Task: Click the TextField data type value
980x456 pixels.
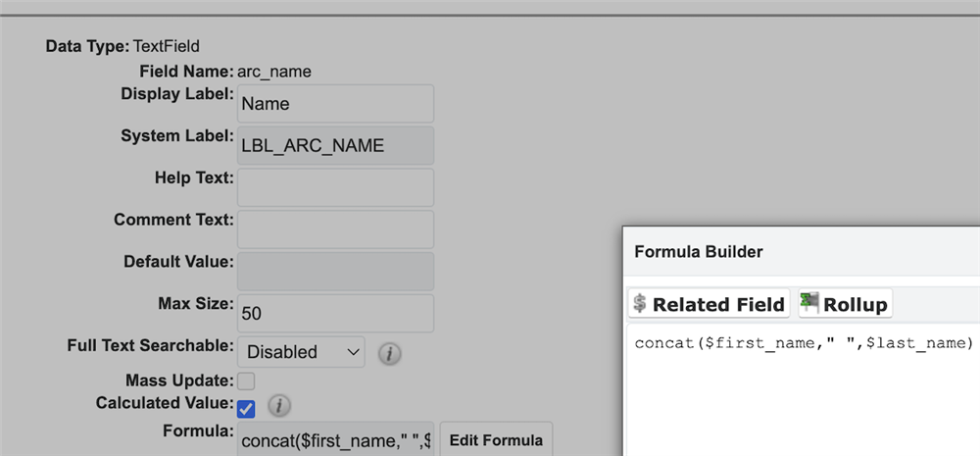Action: point(167,45)
